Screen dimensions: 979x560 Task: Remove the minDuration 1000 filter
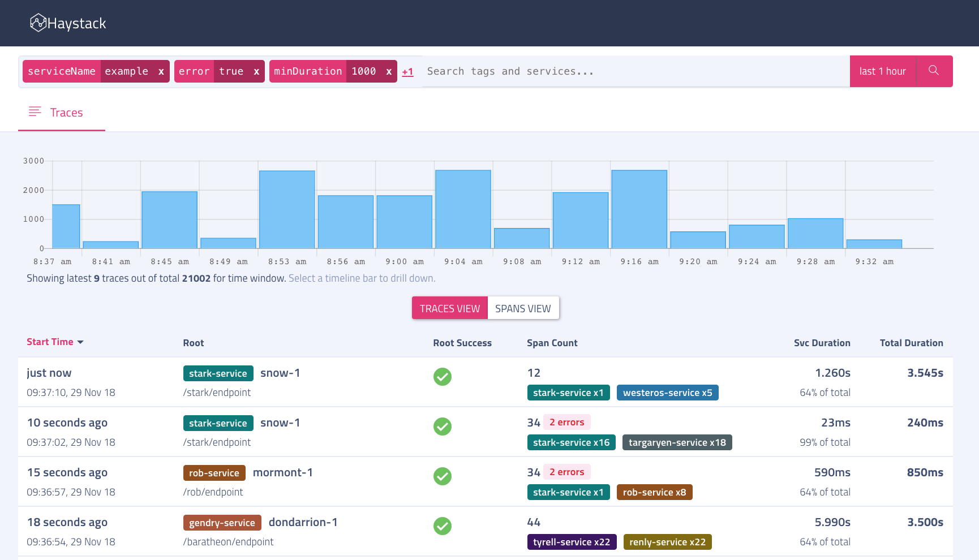tap(389, 71)
